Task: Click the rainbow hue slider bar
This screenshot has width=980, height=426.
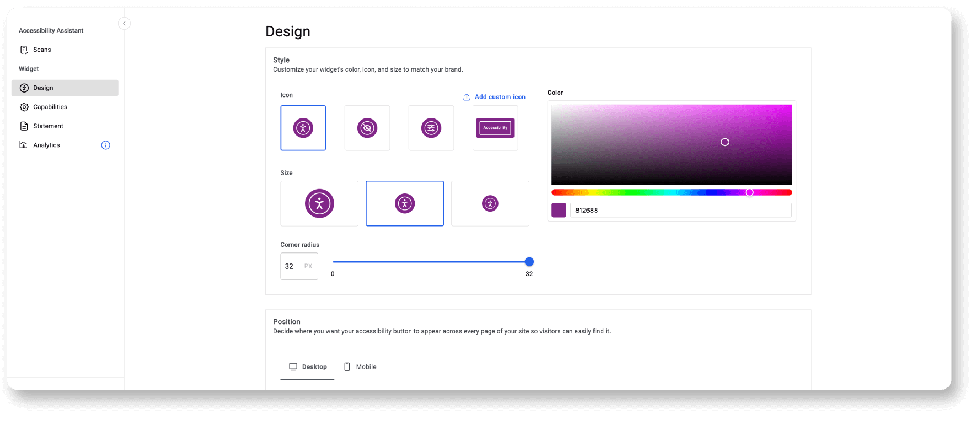Action: pos(671,192)
